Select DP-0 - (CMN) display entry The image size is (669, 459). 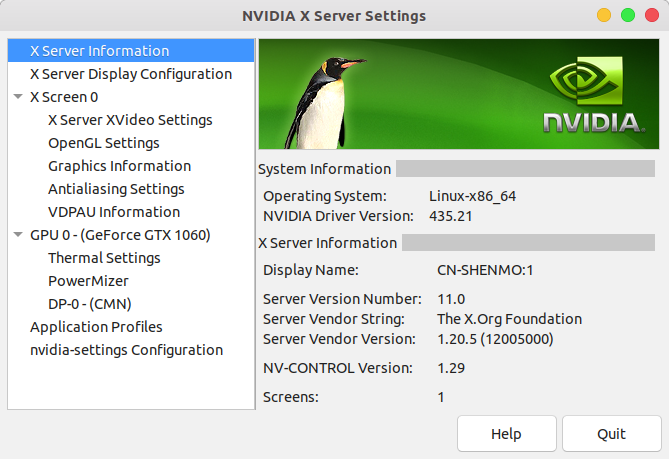click(131, 304)
